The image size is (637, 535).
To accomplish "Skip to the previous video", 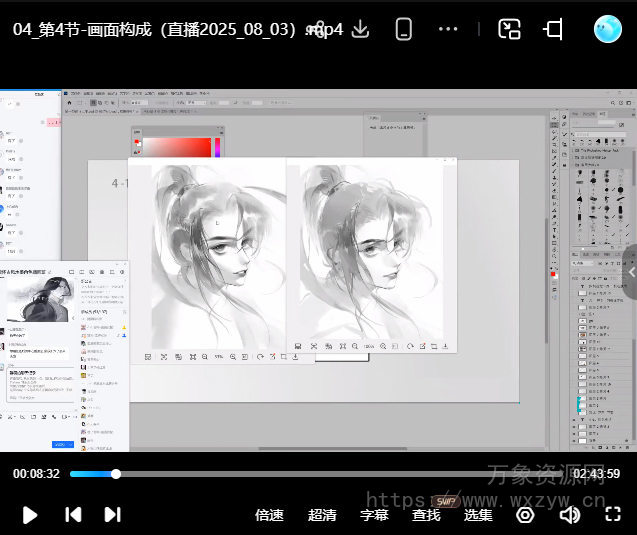I will (73, 515).
